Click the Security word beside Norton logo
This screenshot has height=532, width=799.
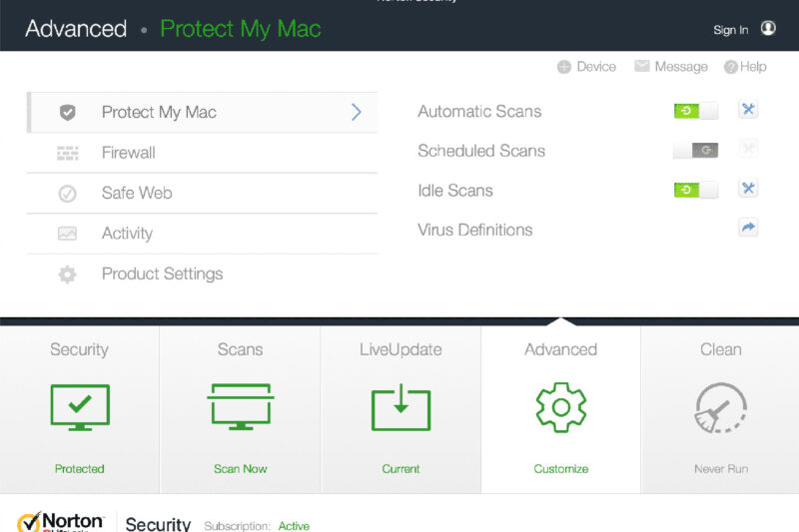click(158, 524)
